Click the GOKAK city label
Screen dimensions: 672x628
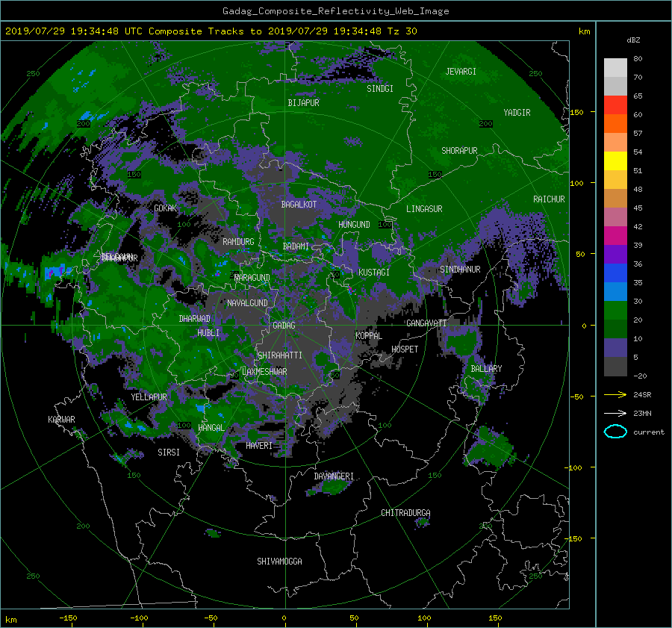166,208
